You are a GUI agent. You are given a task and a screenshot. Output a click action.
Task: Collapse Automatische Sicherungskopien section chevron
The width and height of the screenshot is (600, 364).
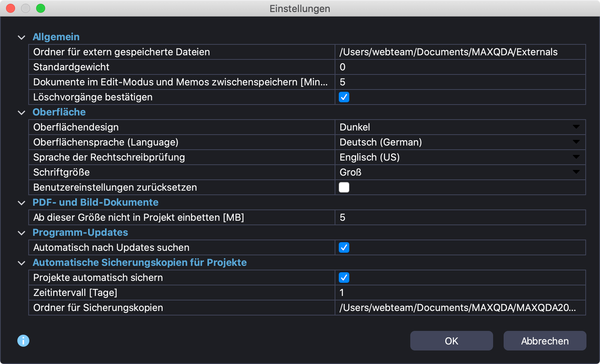[x=21, y=263]
